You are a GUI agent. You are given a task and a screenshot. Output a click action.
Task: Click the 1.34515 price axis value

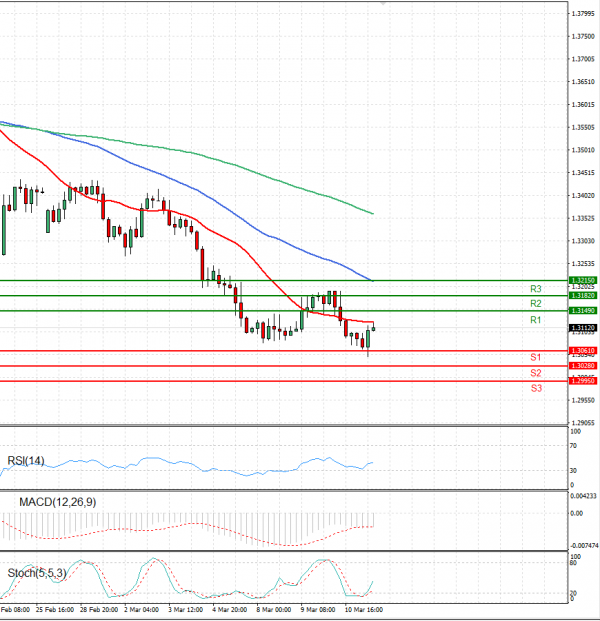click(583, 173)
